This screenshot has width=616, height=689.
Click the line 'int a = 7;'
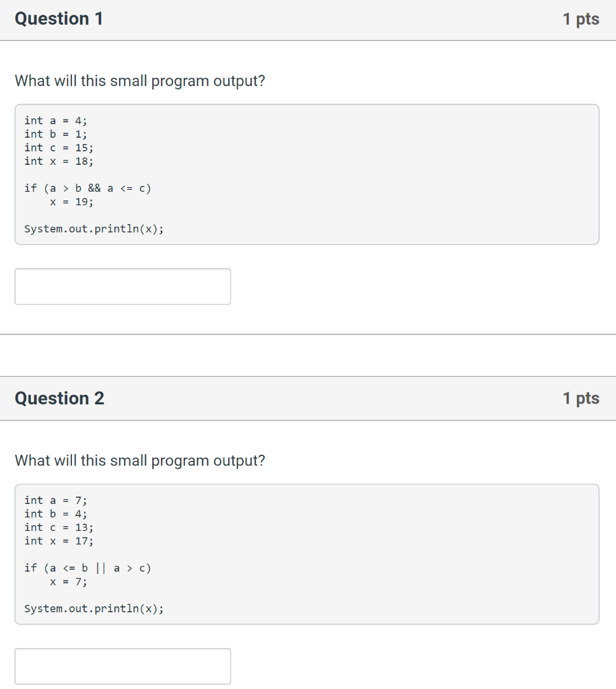tap(56, 501)
